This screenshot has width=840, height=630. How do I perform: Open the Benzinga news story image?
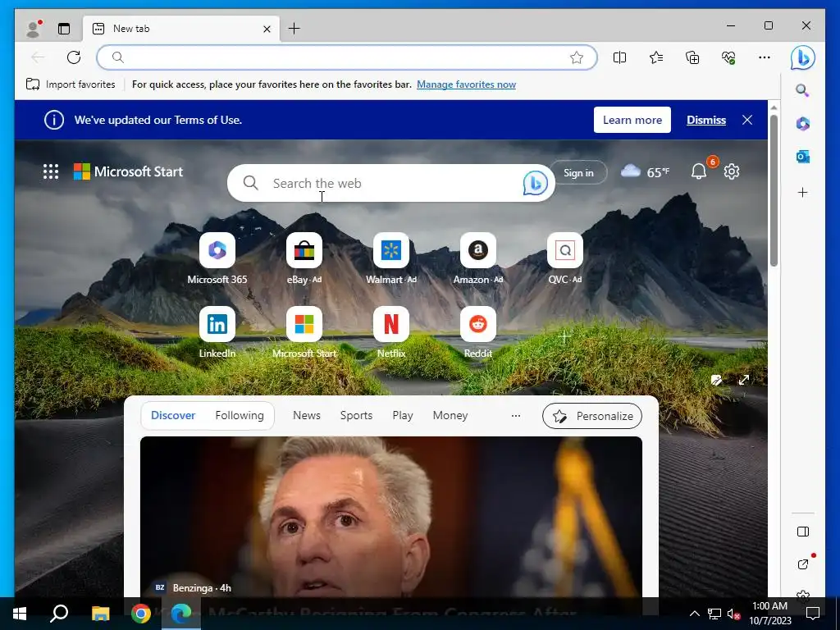click(391, 517)
